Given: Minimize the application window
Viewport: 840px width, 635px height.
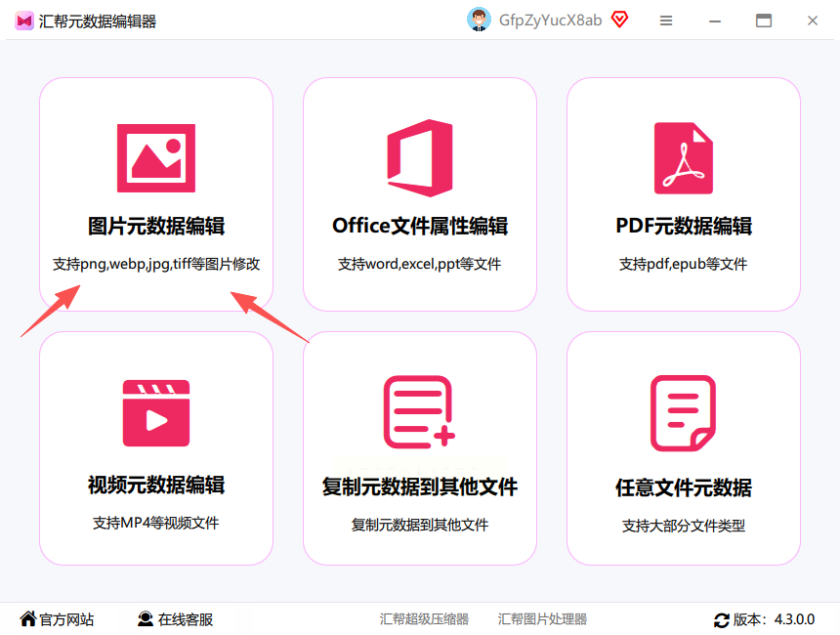Looking at the screenshot, I should point(715,21).
